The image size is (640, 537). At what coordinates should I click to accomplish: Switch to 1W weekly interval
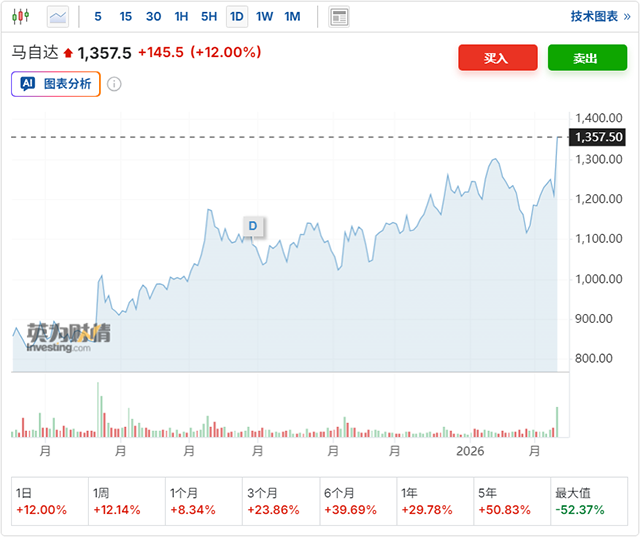264,16
